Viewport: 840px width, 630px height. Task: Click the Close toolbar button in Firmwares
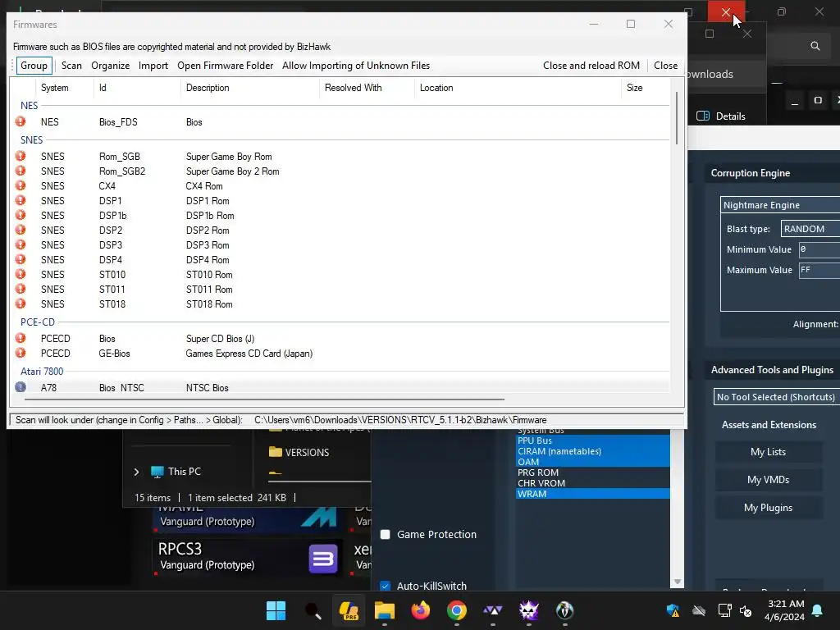(x=665, y=66)
